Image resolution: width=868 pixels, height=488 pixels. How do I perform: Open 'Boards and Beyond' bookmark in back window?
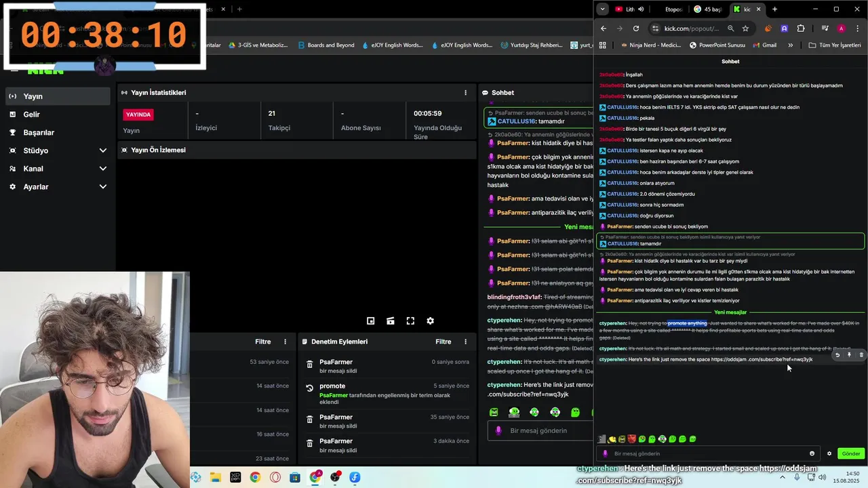tap(327, 45)
